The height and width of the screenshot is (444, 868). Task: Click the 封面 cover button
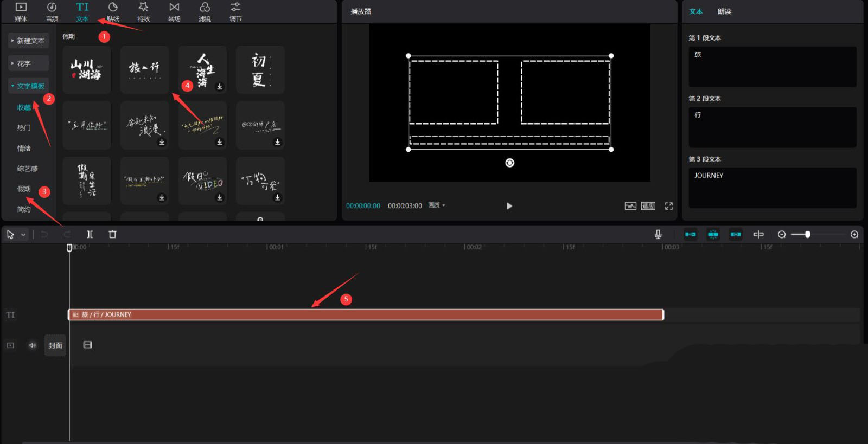tap(55, 345)
